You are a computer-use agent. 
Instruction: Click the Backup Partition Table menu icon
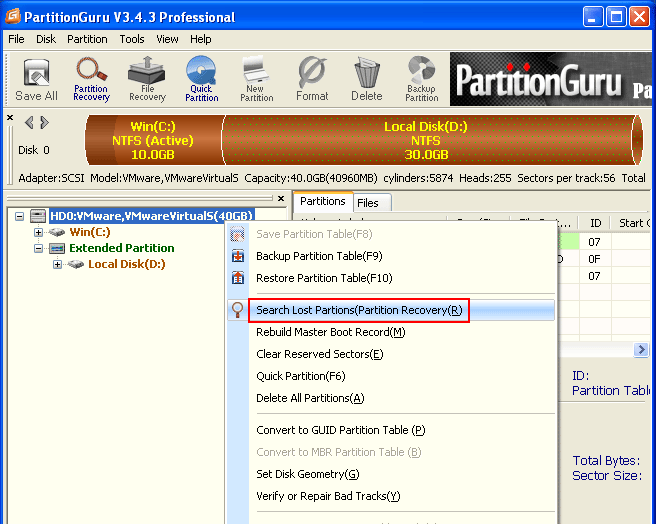(238, 256)
